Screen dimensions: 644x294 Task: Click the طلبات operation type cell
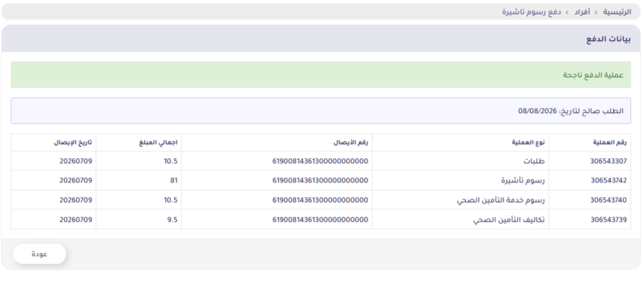tap(460, 162)
